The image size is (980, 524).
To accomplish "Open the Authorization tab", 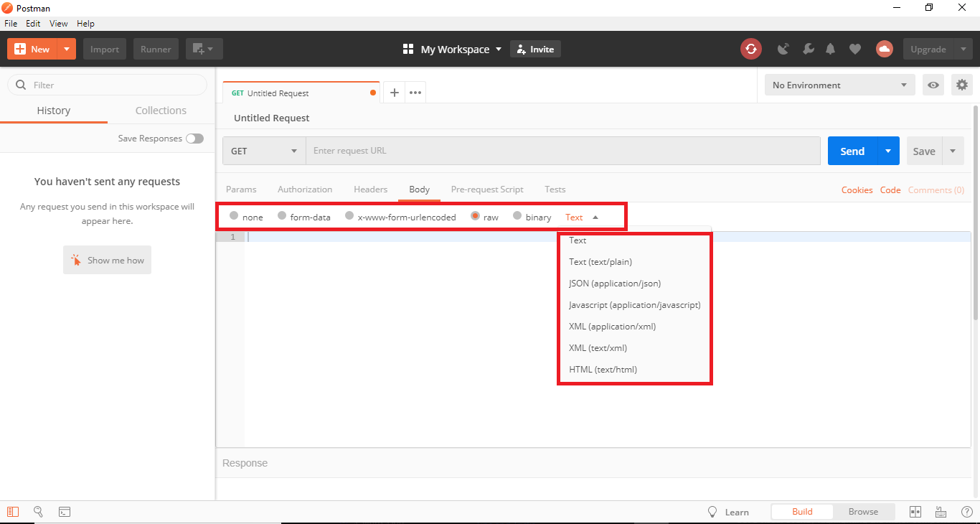I will (305, 190).
